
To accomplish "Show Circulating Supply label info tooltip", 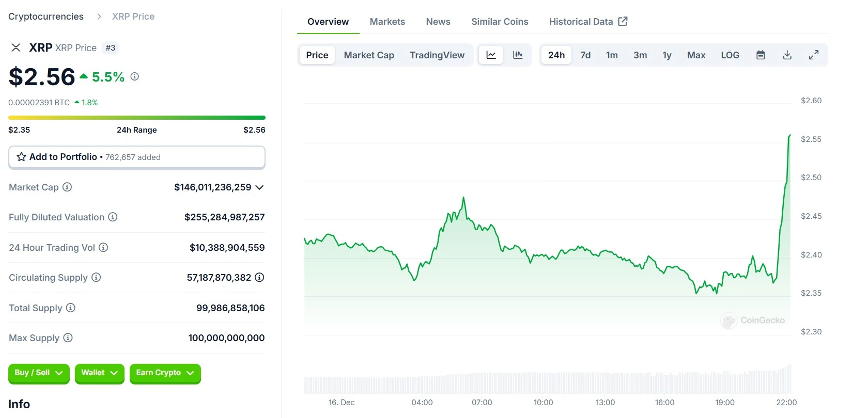I will 96,277.
